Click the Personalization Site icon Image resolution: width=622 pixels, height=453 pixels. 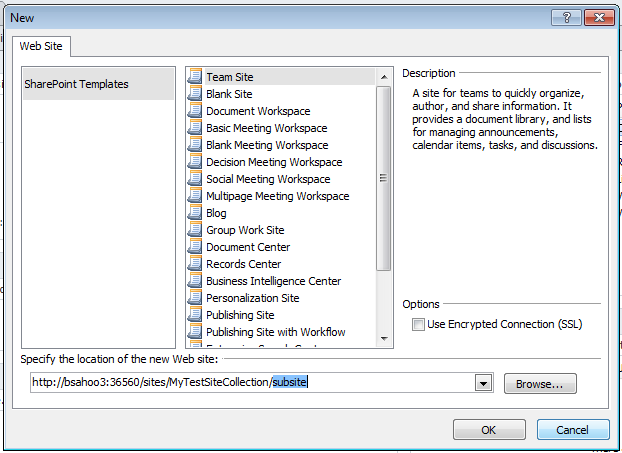(195, 298)
